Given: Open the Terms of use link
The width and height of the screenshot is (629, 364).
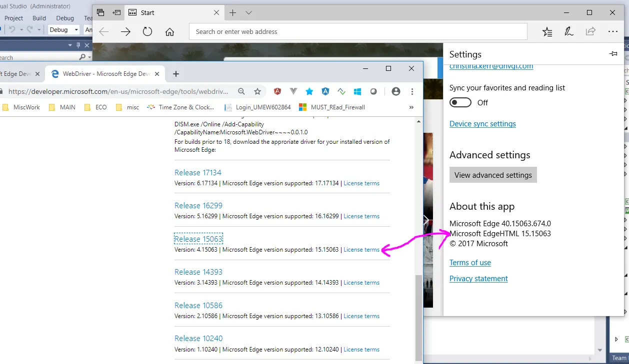Looking at the screenshot, I should pyautogui.click(x=470, y=263).
